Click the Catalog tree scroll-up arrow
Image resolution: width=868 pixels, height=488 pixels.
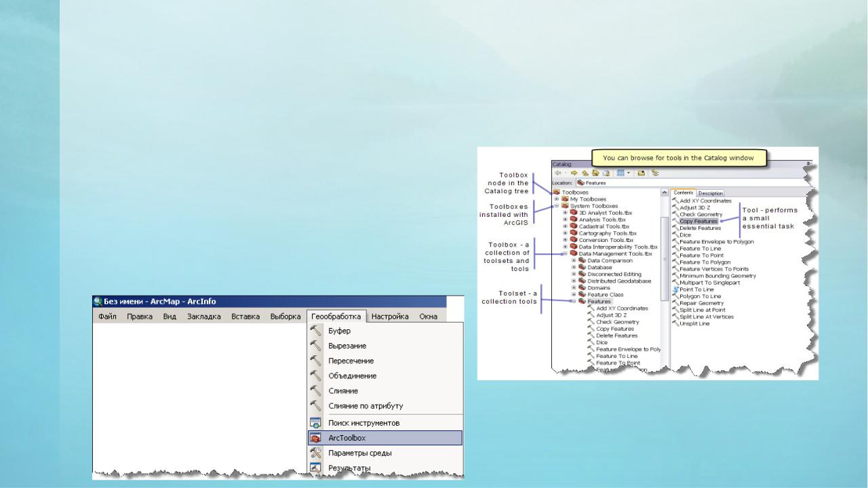(x=664, y=193)
